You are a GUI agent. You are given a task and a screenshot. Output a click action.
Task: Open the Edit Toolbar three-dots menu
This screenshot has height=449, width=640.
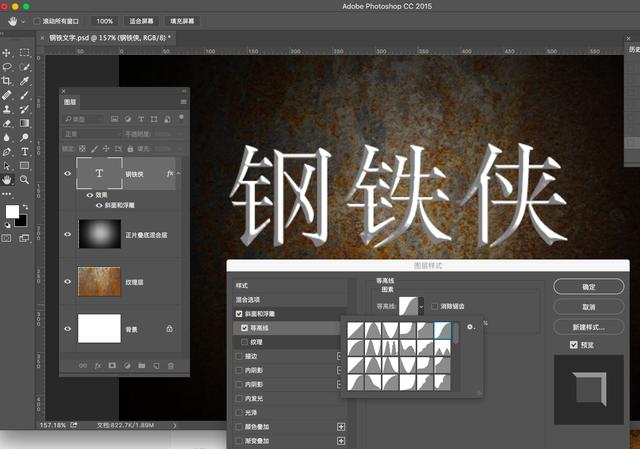click(x=7, y=194)
